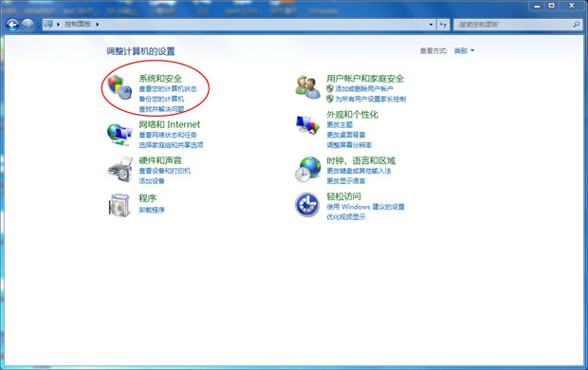Maximize the Control Panel window
The image size is (588, 370).
pos(552,6)
